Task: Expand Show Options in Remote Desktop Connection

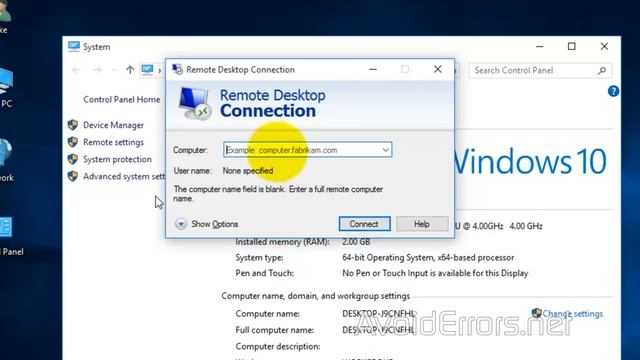Action: pyautogui.click(x=207, y=224)
